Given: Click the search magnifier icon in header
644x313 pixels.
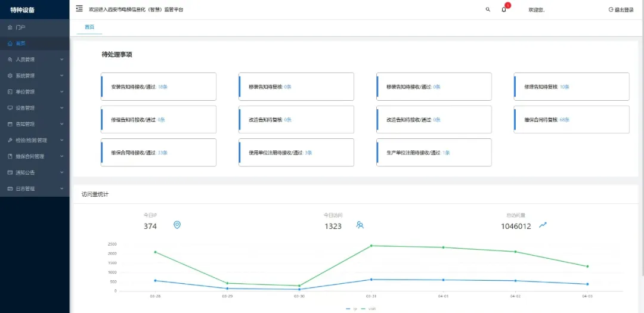Looking at the screenshot, I should [488, 10].
